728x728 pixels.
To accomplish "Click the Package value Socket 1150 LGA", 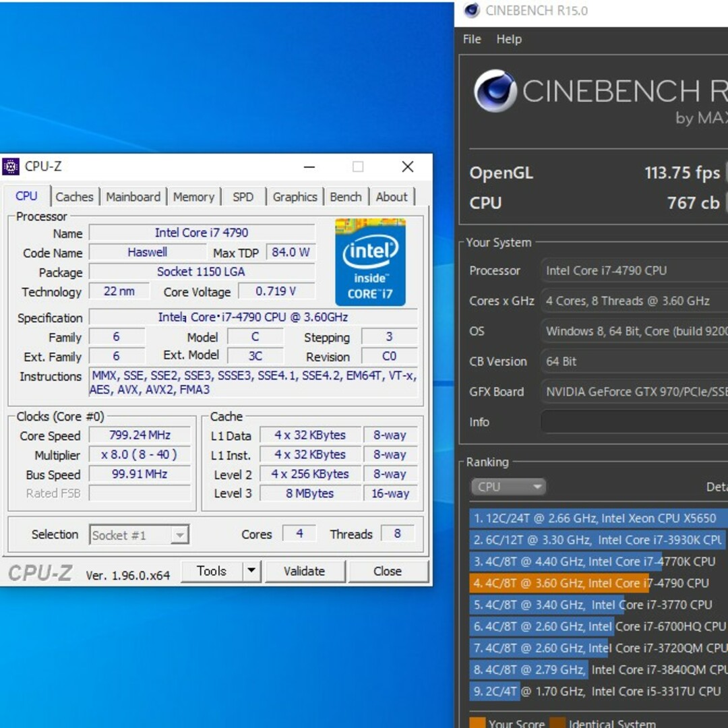I will 202,272.
